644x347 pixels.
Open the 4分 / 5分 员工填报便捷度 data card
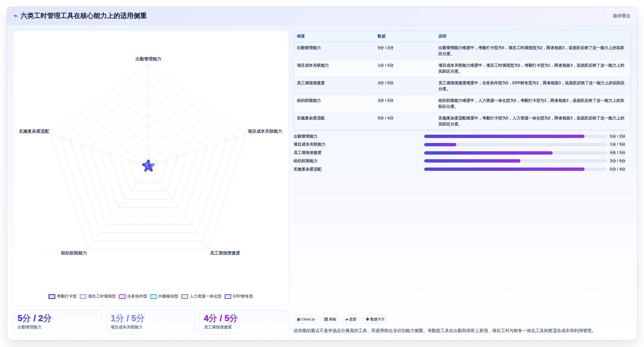(x=244, y=322)
